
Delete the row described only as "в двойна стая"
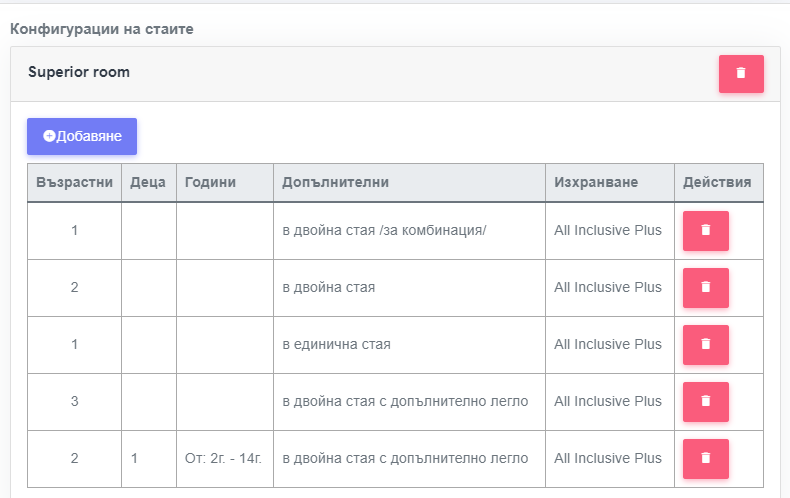coord(705,288)
